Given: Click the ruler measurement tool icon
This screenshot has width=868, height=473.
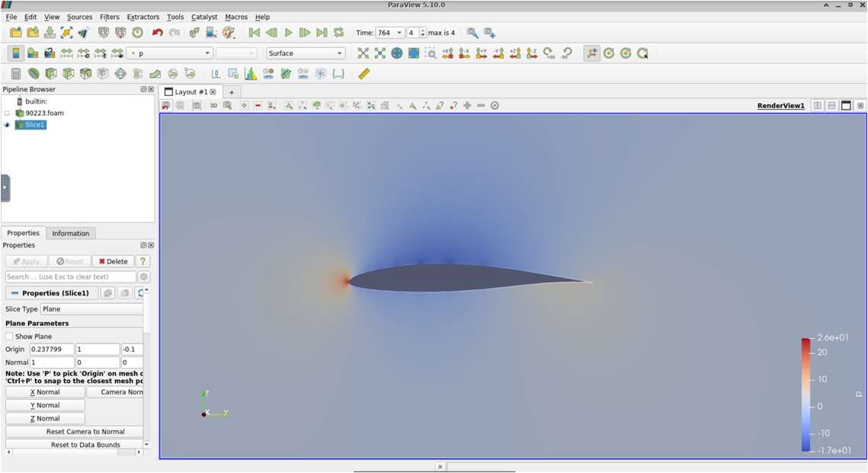Looking at the screenshot, I should pos(364,74).
